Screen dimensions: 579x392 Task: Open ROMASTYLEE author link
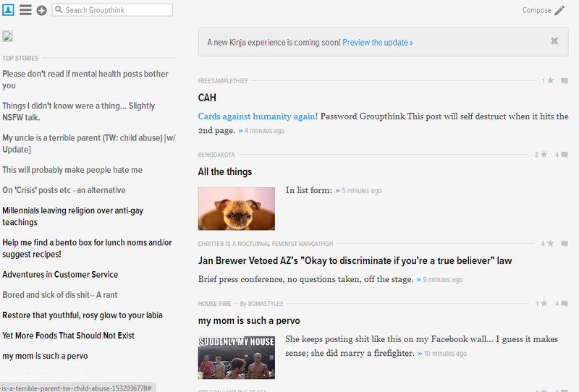coord(266,304)
